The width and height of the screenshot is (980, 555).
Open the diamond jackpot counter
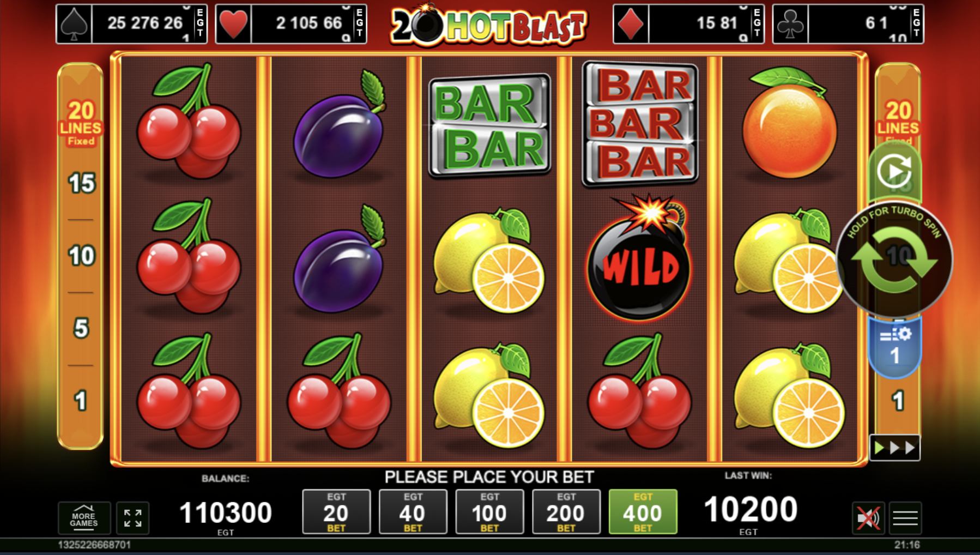(x=689, y=23)
